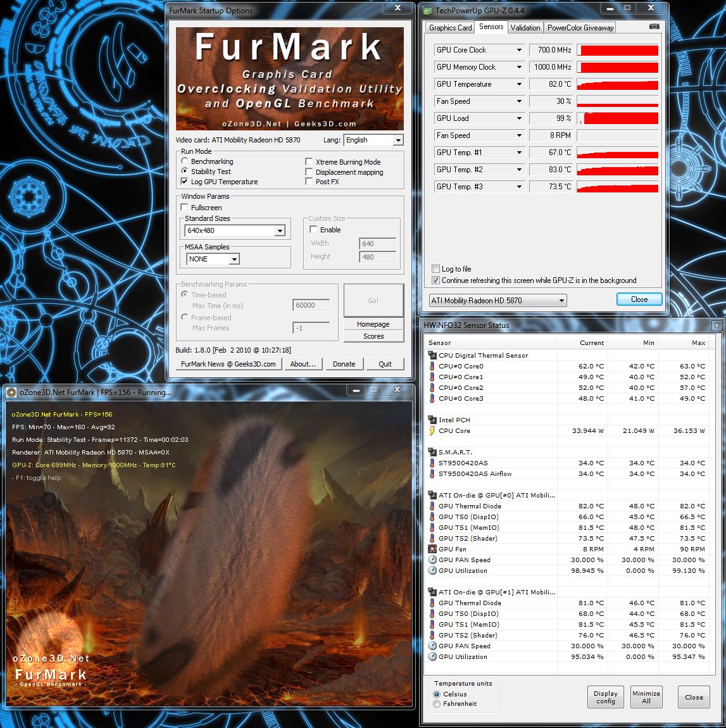Click the lightning power icon beside CPU Core
726x728 pixels.
(432, 430)
